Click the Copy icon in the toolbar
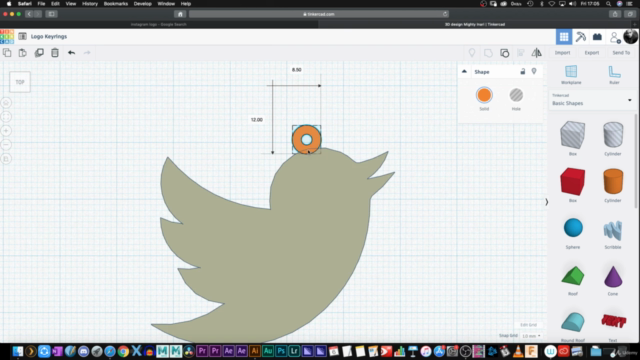Viewport: 640px width, 360px height. point(7,53)
